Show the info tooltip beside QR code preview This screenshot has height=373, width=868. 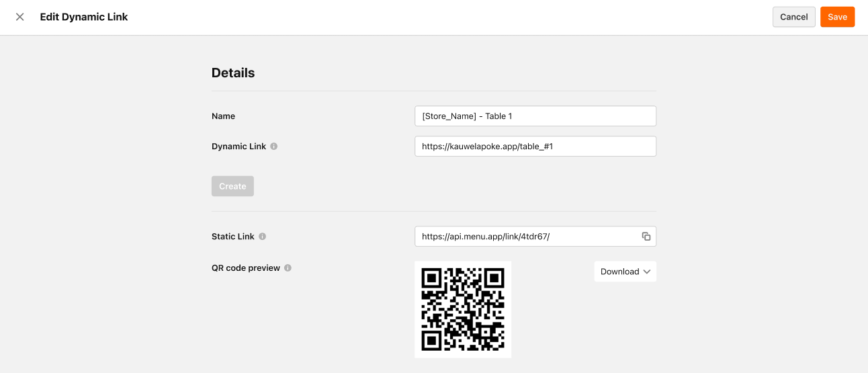pos(288,267)
